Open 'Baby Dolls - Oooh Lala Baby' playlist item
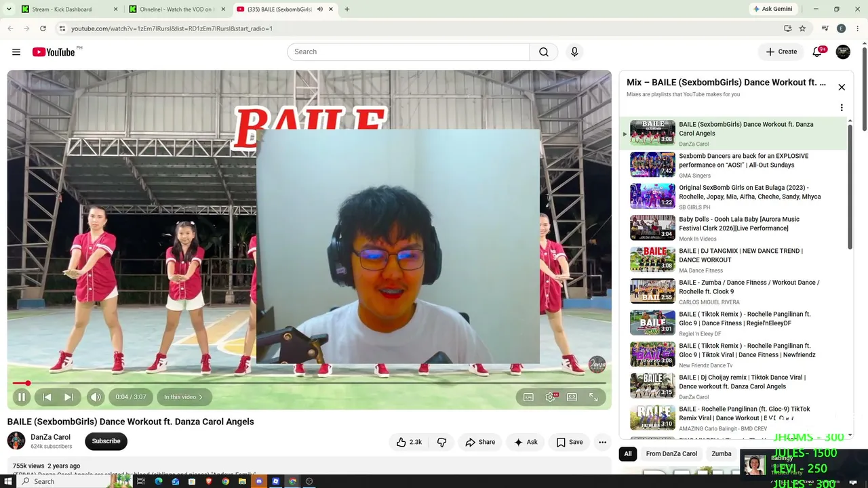868x488 pixels. (734, 228)
